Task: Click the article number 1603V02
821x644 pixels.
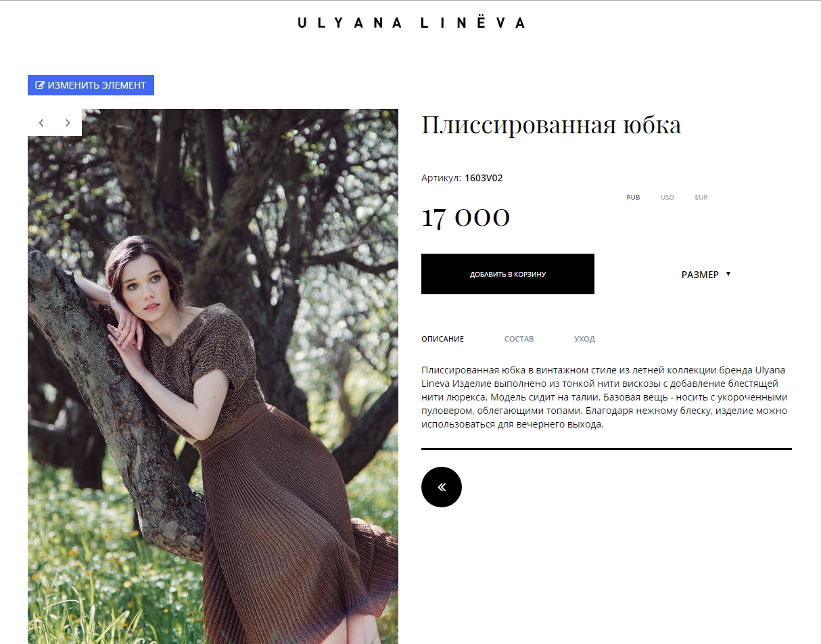Action: (x=484, y=179)
